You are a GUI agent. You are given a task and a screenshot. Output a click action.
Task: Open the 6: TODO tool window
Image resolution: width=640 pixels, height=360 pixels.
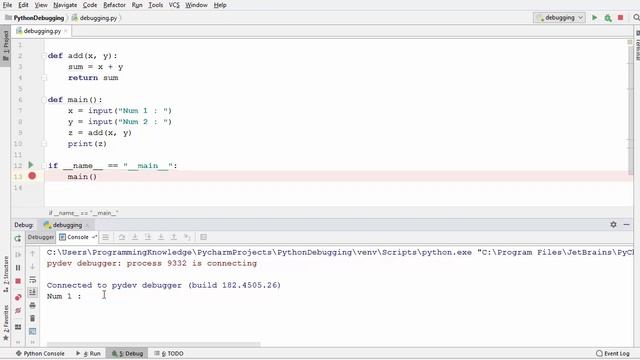pos(169,353)
